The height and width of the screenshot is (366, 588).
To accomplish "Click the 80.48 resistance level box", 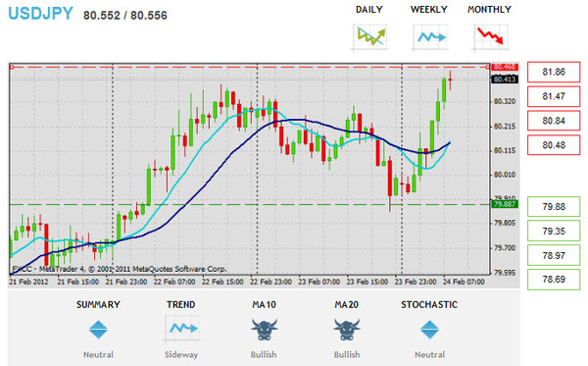I will click(554, 145).
